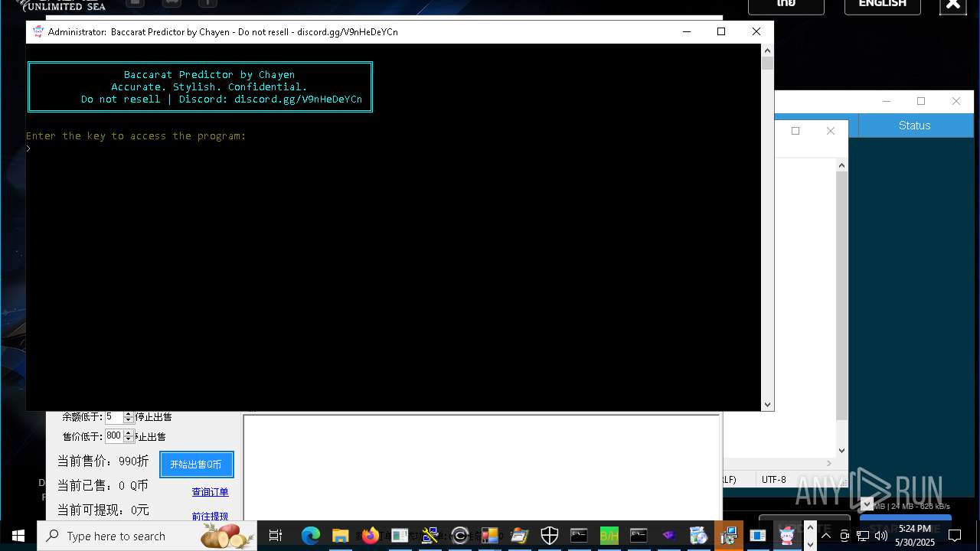Screen dimensions: 980x551
Task: Click the highlighted installer taskbar icon
Action: point(729,536)
